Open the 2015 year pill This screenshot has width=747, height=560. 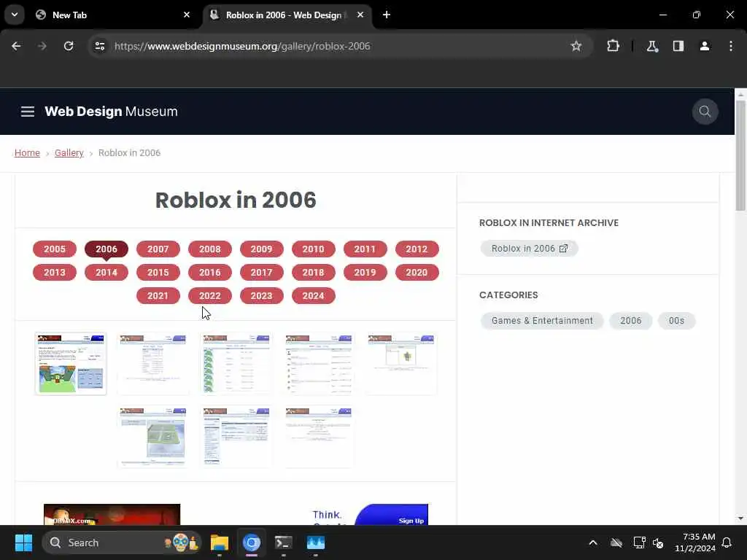158,273
